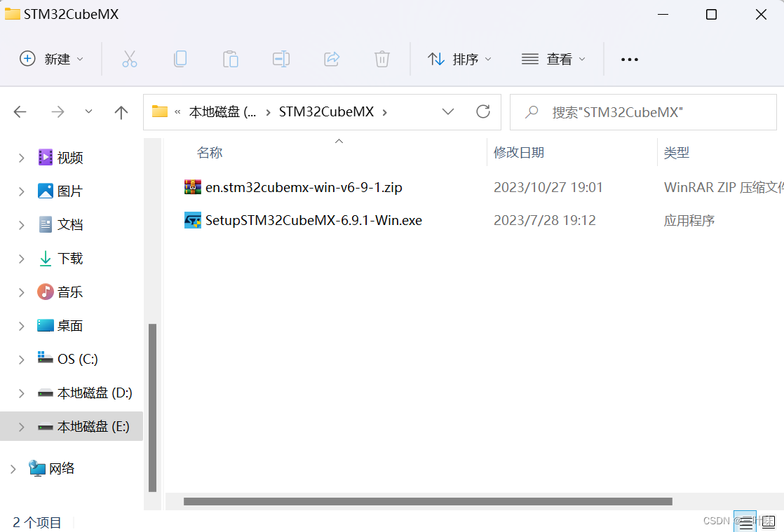Open SetupSTM32CubeMX-6.9.1-Win.exe
The height and width of the screenshot is (532, 784).
[313, 219]
